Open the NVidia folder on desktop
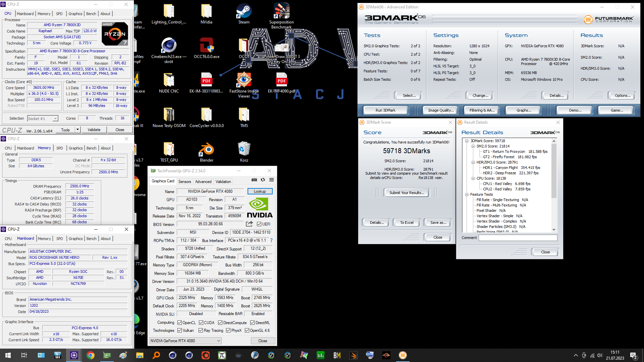 pos(206,14)
